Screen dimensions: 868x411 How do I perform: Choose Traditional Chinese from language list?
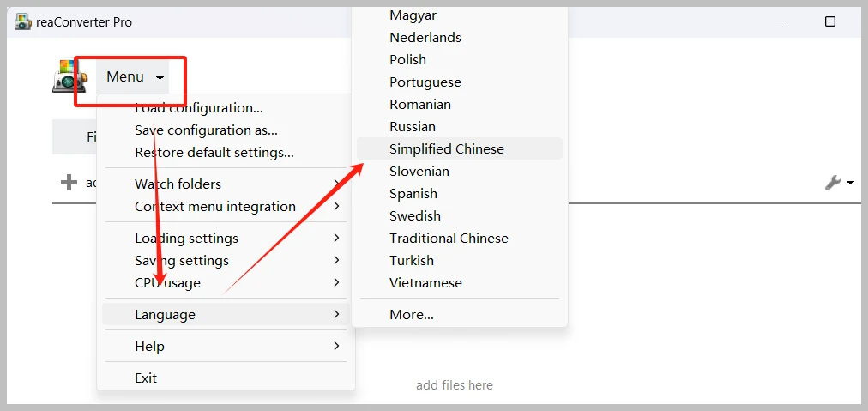pyautogui.click(x=449, y=239)
